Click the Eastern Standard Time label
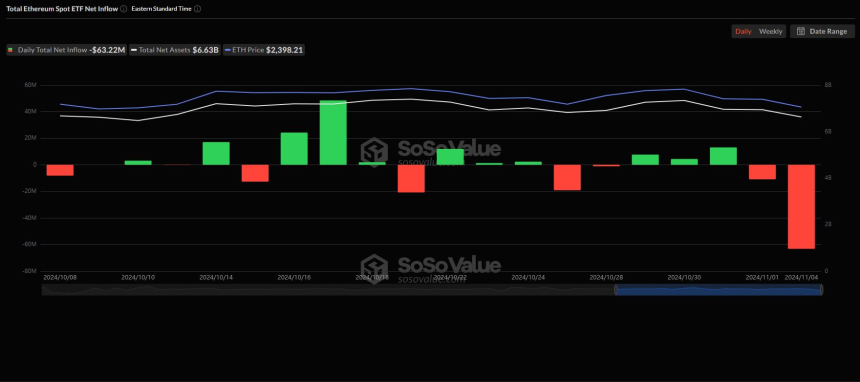This screenshot has width=860, height=382. click(x=162, y=9)
